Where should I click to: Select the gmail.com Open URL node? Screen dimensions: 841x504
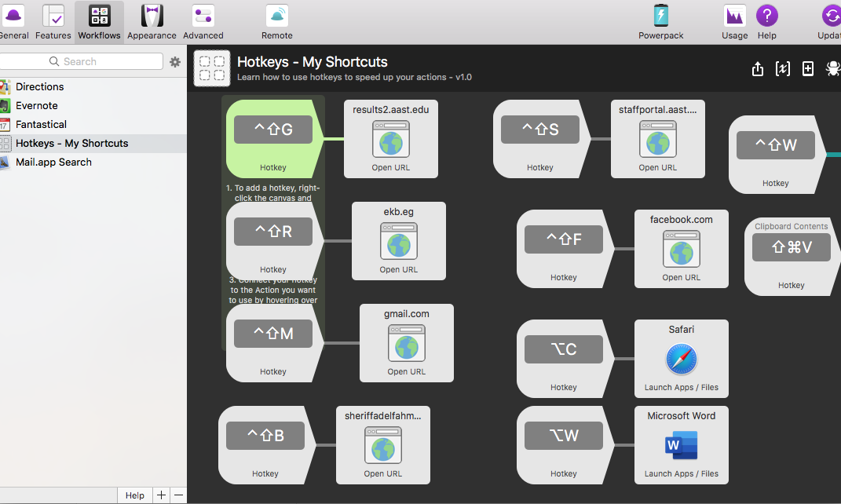406,343
